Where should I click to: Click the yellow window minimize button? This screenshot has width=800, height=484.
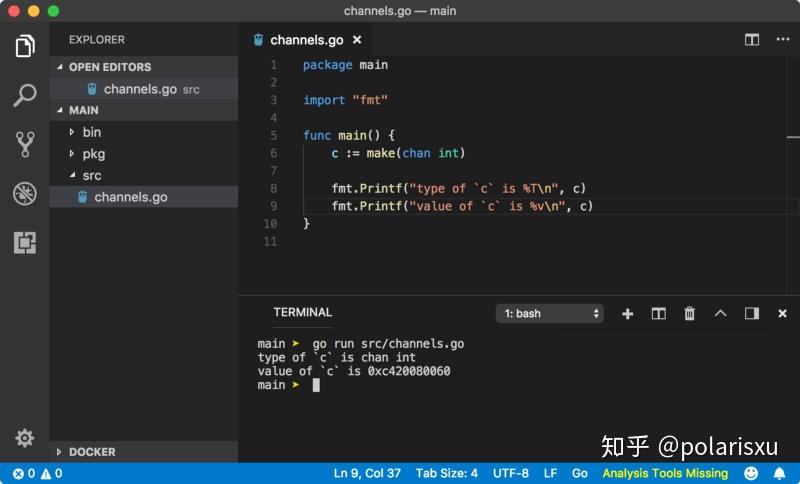tap(34, 11)
